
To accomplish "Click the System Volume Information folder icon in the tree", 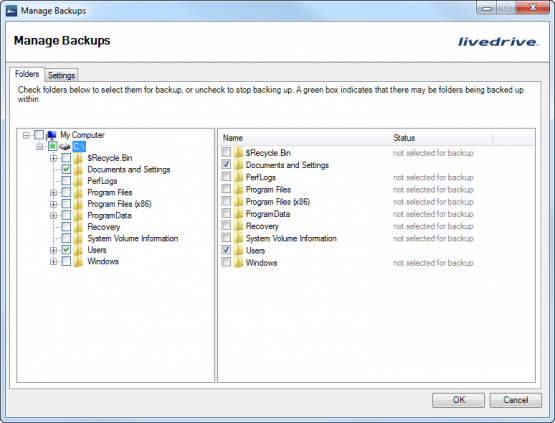I will click(78, 238).
